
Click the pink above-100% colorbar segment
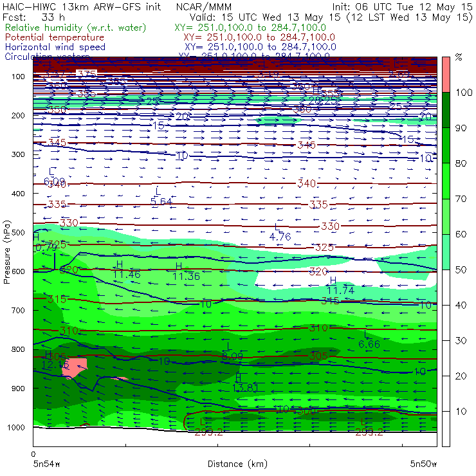(x=446, y=75)
